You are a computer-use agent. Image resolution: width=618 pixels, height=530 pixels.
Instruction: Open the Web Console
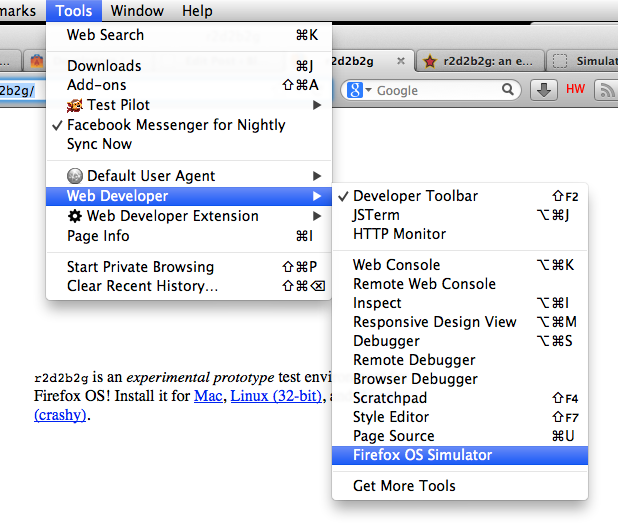(460, 265)
